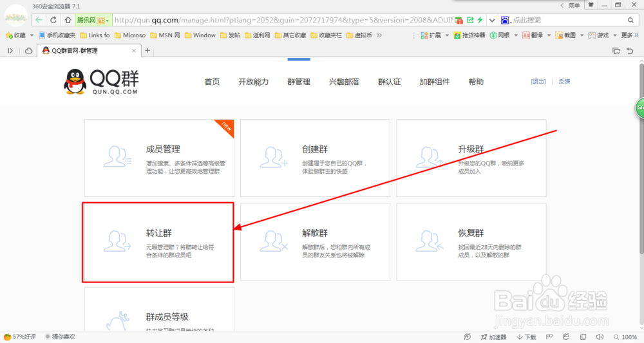Click the 抢货神器 extension icon
Image resolution: width=644 pixels, height=343 pixels.
pos(469,35)
